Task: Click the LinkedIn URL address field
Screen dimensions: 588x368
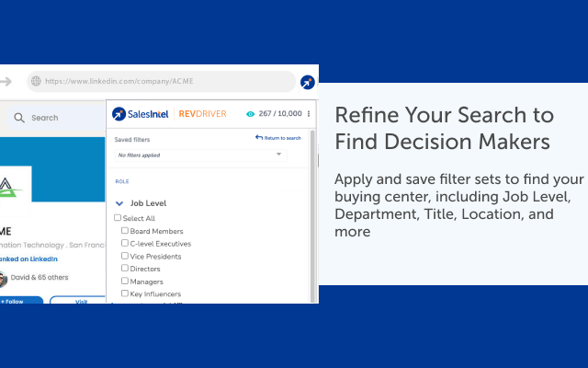Action: 162,81
